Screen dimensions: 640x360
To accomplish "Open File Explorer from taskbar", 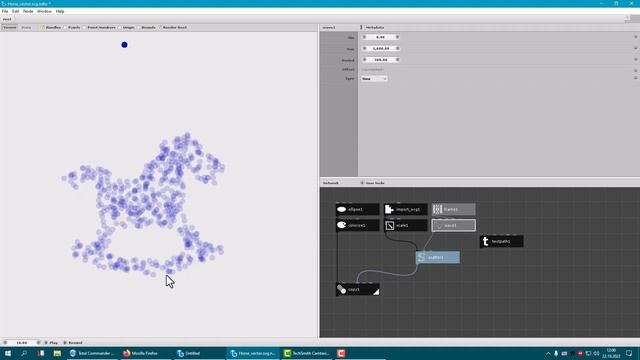I will coord(57,353).
